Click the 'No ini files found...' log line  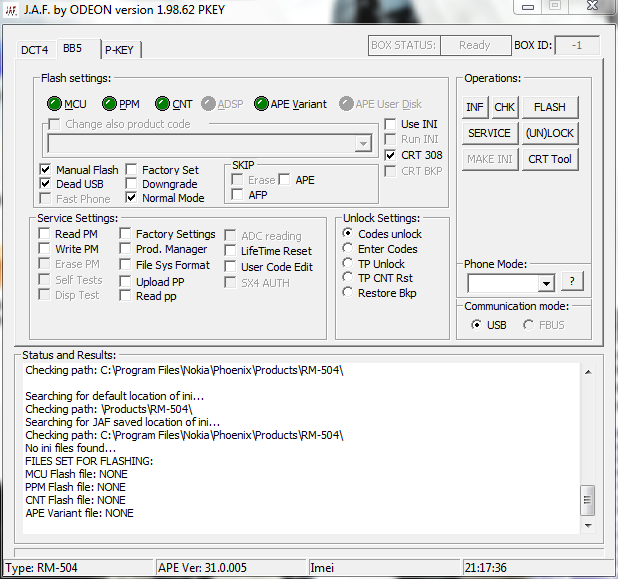click(x=71, y=448)
